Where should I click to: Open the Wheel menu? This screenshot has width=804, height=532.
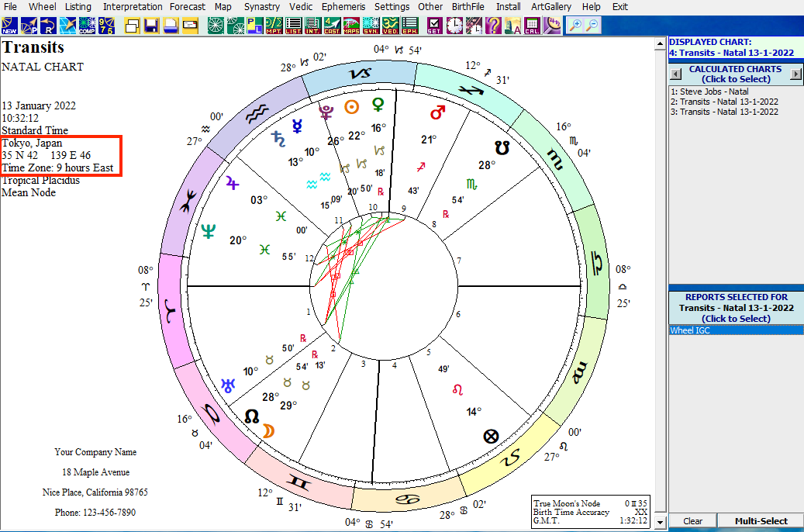click(43, 7)
